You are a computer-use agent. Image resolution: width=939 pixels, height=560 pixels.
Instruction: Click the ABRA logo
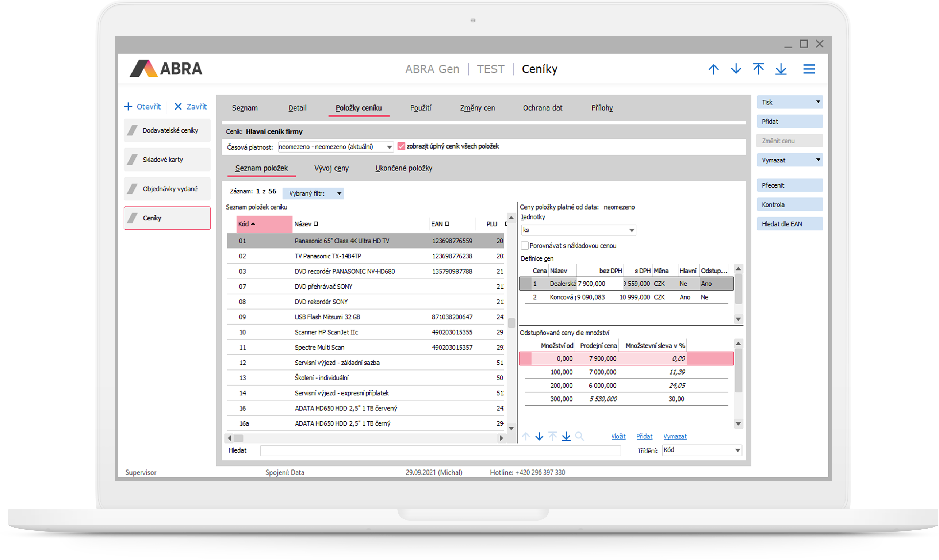pyautogui.click(x=166, y=69)
